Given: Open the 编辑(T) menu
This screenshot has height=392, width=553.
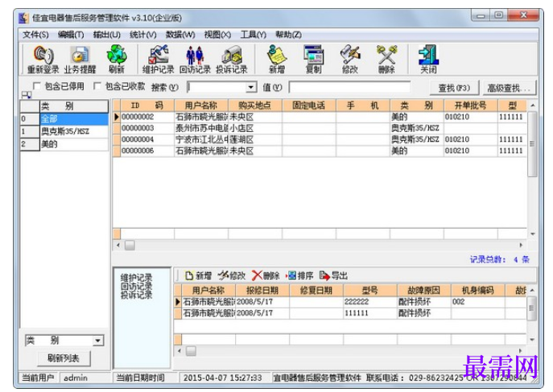Looking at the screenshot, I should pos(71,35).
